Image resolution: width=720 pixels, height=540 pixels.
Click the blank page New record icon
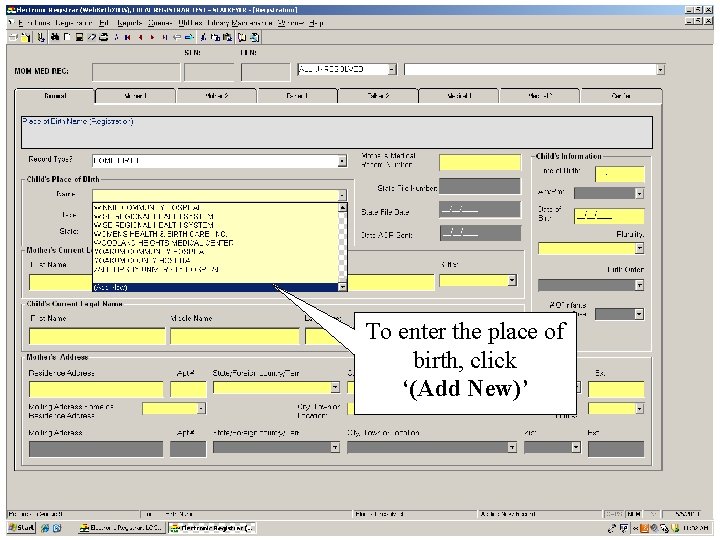pyautogui.click(x=67, y=37)
